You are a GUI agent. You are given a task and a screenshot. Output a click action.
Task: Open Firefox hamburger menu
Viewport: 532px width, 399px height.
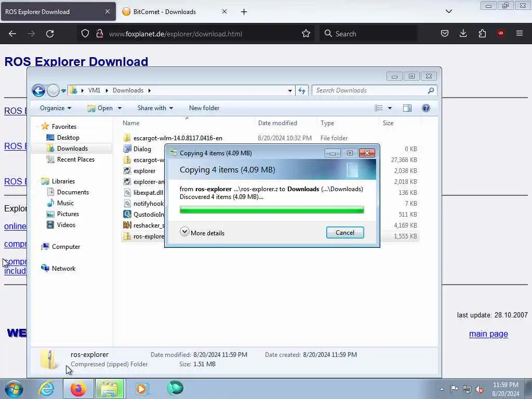pos(520,33)
